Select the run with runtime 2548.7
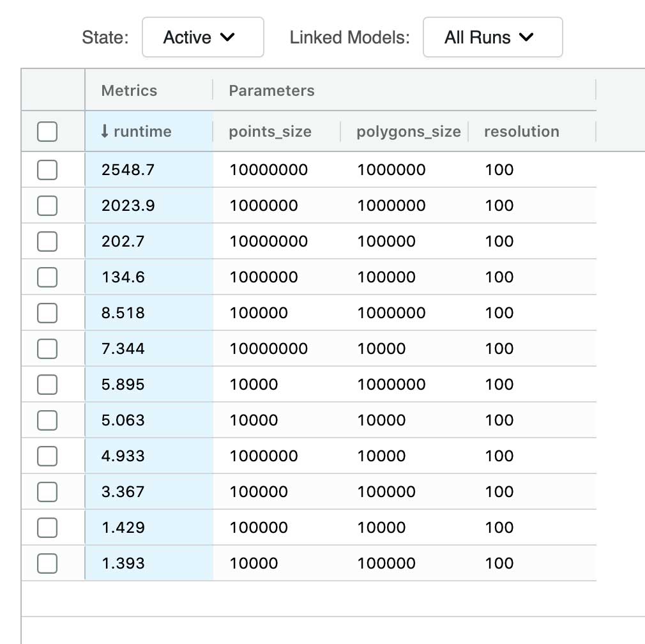The height and width of the screenshot is (644, 645). (x=47, y=170)
